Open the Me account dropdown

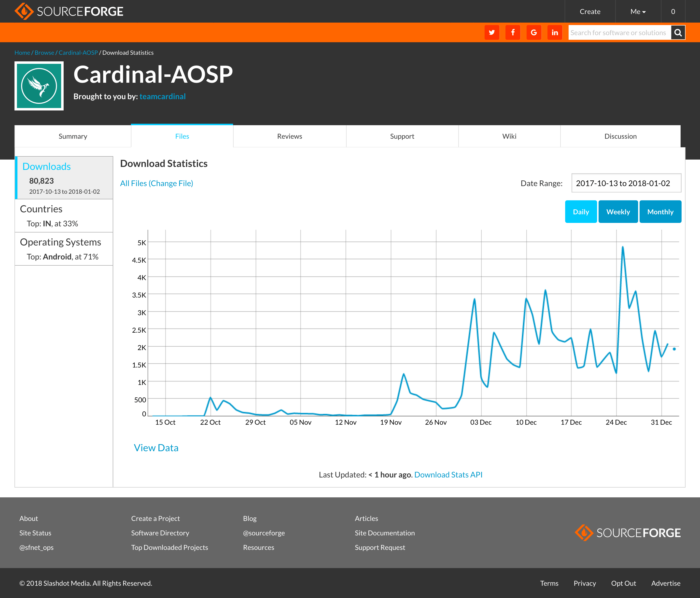pyautogui.click(x=638, y=12)
